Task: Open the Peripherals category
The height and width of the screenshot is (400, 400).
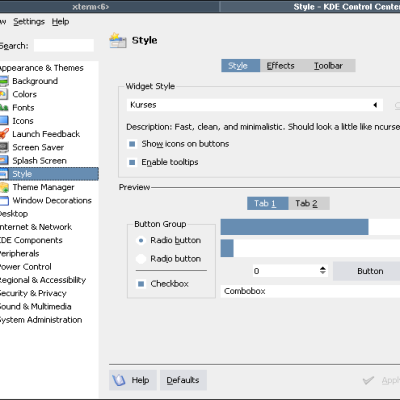Action: click(x=19, y=254)
